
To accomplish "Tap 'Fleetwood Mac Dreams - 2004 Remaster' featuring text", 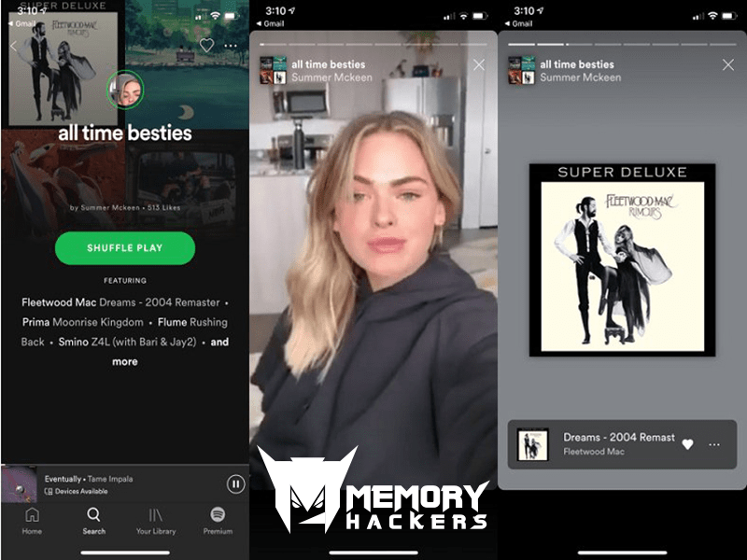I will pyautogui.click(x=120, y=302).
